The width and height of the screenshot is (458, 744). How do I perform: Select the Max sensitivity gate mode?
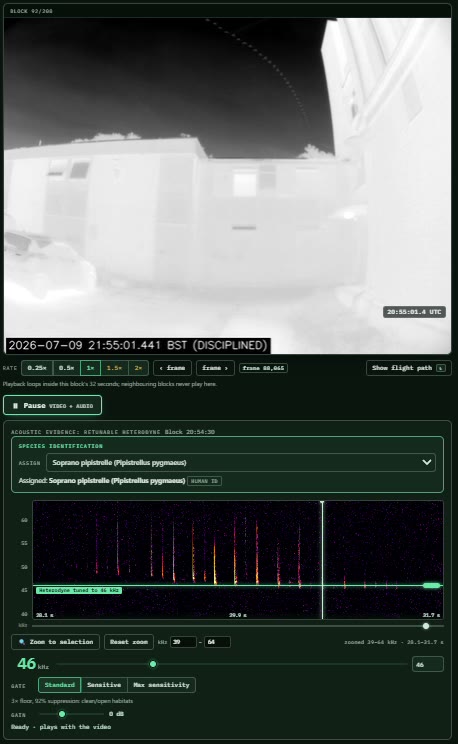click(x=161, y=685)
